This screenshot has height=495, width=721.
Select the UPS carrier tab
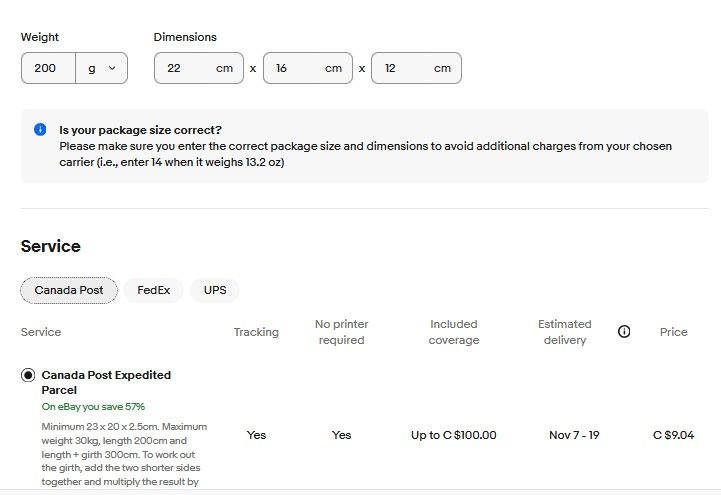point(215,291)
